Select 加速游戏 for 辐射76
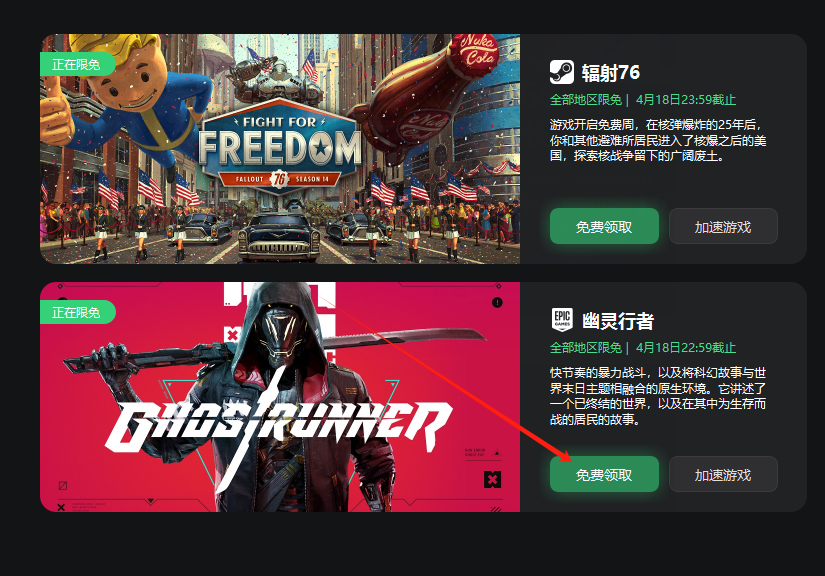 [x=723, y=226]
